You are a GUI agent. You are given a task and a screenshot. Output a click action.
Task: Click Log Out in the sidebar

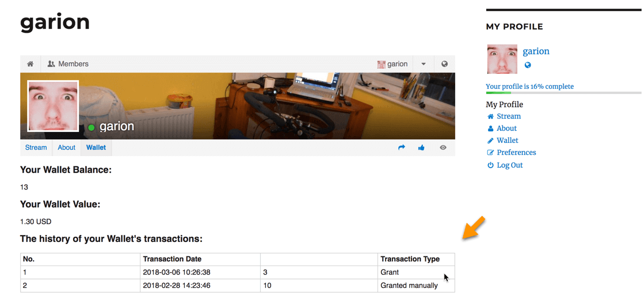click(509, 165)
